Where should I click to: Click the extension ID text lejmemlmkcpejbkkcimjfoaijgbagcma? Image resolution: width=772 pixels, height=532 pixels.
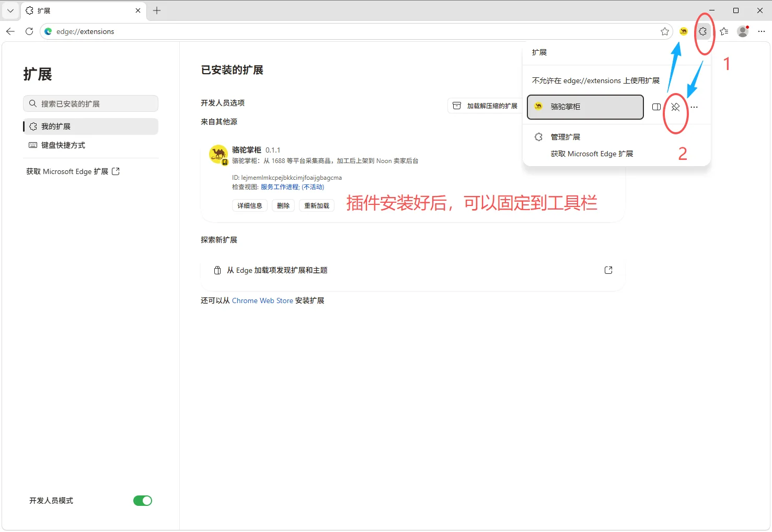292,178
